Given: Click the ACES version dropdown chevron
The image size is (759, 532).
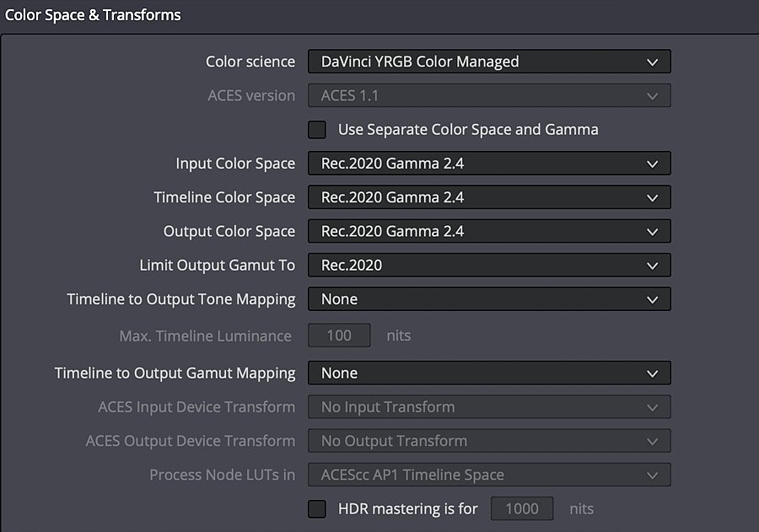Looking at the screenshot, I should point(653,96).
